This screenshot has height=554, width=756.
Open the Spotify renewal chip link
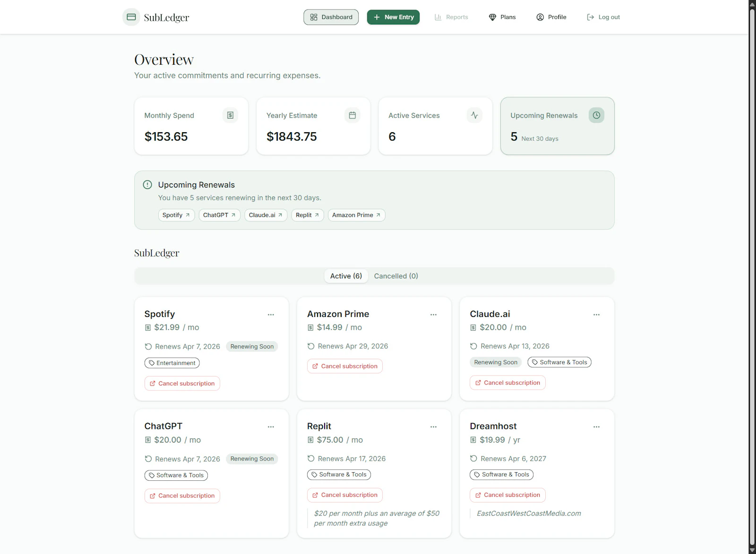tap(176, 215)
